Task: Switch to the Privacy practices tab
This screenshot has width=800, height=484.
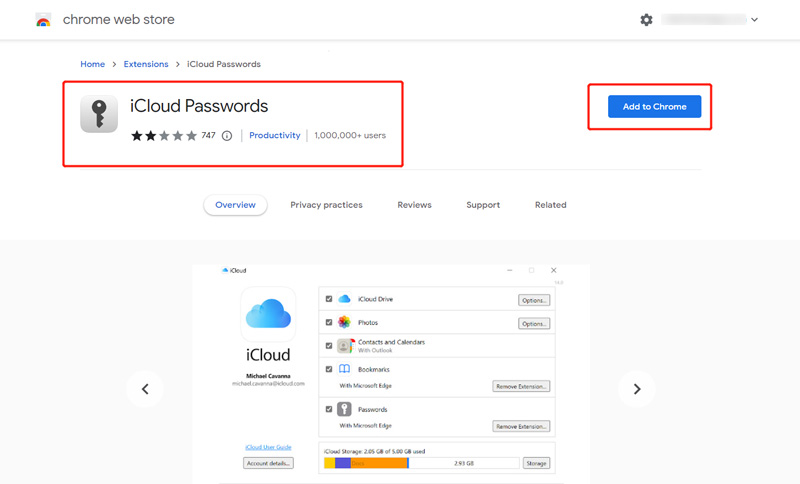Action: (x=327, y=205)
